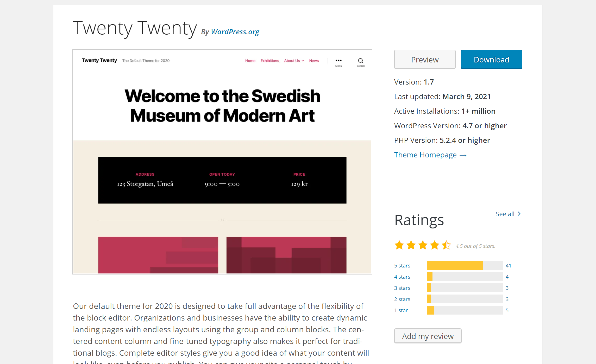This screenshot has height=364, width=596.
Task: Click the Twenty Twenty site title in screenshot
Action: point(99,60)
